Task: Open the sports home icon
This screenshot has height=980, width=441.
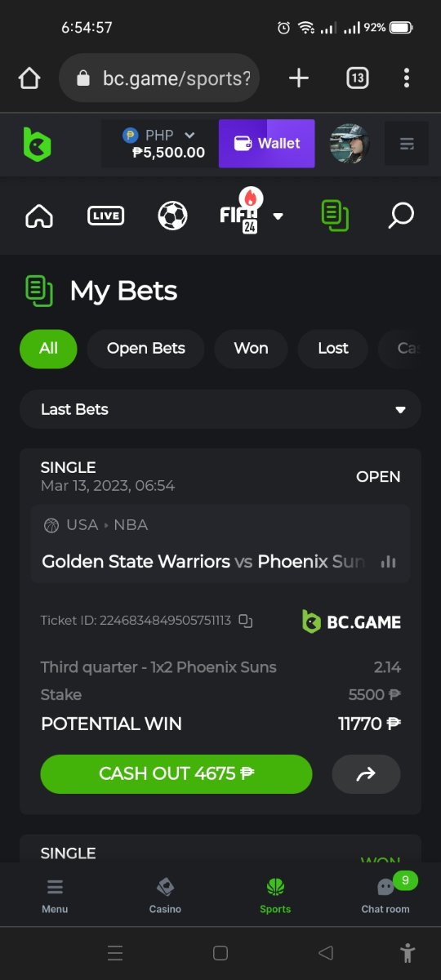Action: (39, 216)
